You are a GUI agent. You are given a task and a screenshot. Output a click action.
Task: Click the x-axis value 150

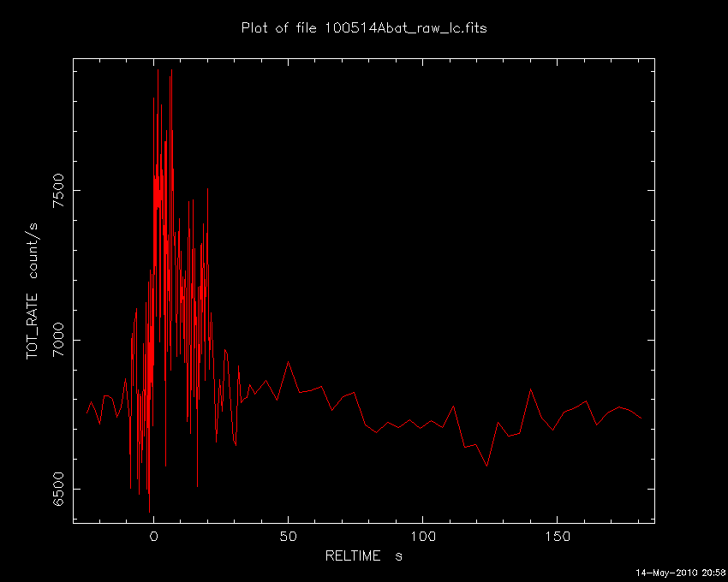click(558, 537)
